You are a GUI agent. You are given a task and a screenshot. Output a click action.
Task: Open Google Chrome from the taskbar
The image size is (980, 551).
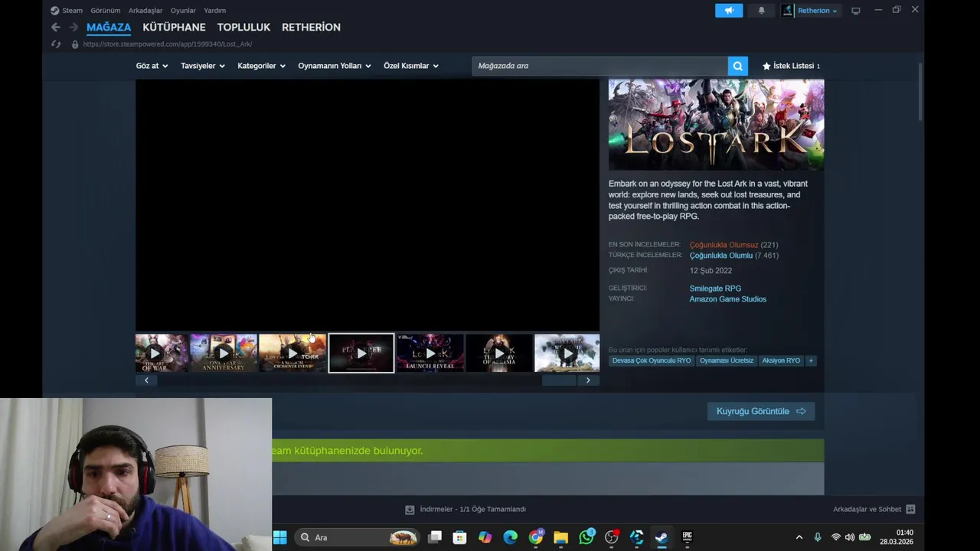pyautogui.click(x=536, y=537)
